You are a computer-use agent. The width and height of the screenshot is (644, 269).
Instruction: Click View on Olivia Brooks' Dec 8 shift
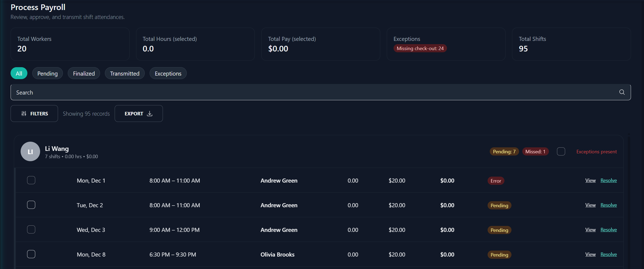590,254
